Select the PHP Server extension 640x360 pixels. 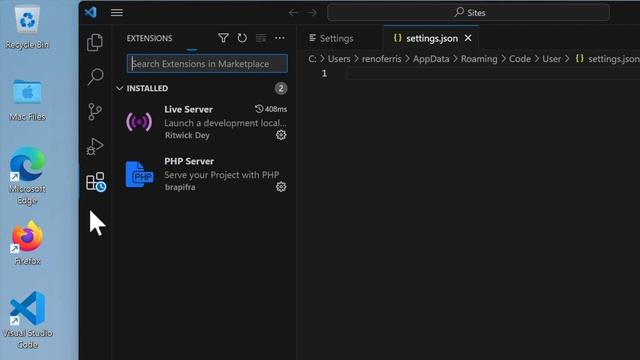point(205,174)
